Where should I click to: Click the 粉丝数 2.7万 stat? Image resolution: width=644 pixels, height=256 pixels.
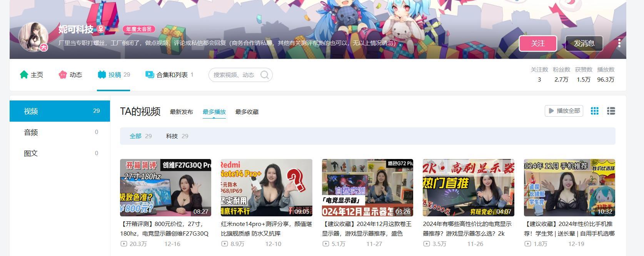561,74
